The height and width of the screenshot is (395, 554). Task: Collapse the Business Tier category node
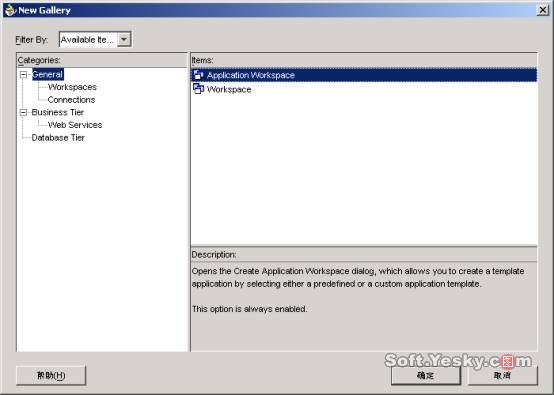click(23, 112)
